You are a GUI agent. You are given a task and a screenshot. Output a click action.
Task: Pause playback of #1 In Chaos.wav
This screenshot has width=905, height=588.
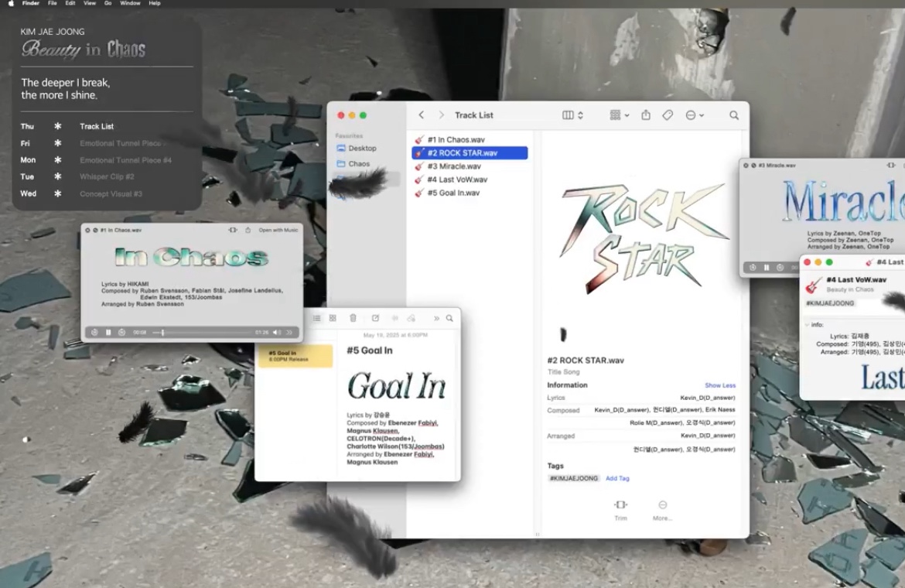coord(108,333)
